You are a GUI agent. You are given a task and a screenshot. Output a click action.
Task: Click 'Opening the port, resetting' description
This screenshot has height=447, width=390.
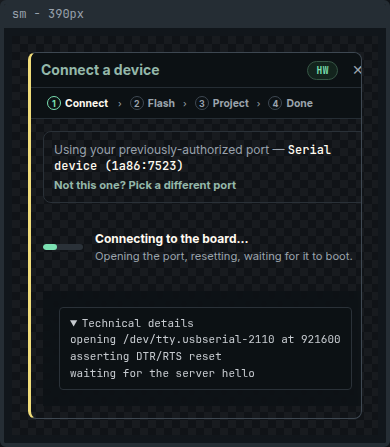click(x=224, y=256)
